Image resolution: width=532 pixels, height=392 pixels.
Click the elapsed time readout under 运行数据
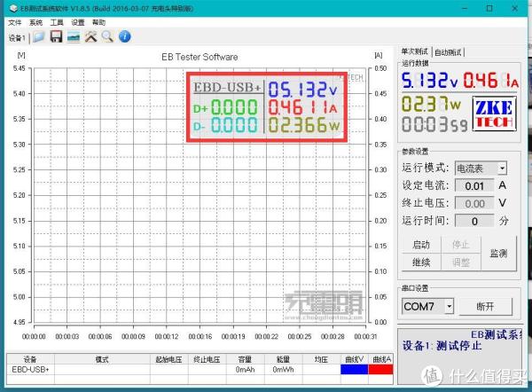(434, 124)
